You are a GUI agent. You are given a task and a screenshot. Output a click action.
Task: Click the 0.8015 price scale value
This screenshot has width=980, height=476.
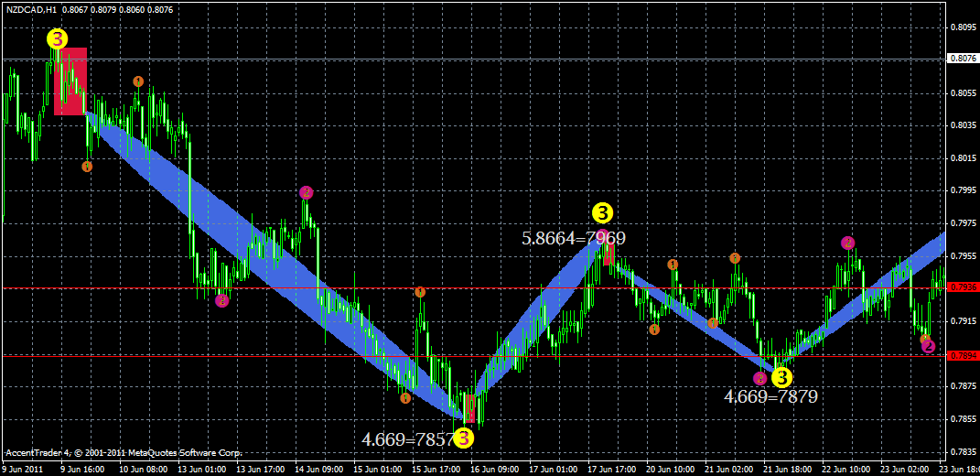click(x=964, y=157)
